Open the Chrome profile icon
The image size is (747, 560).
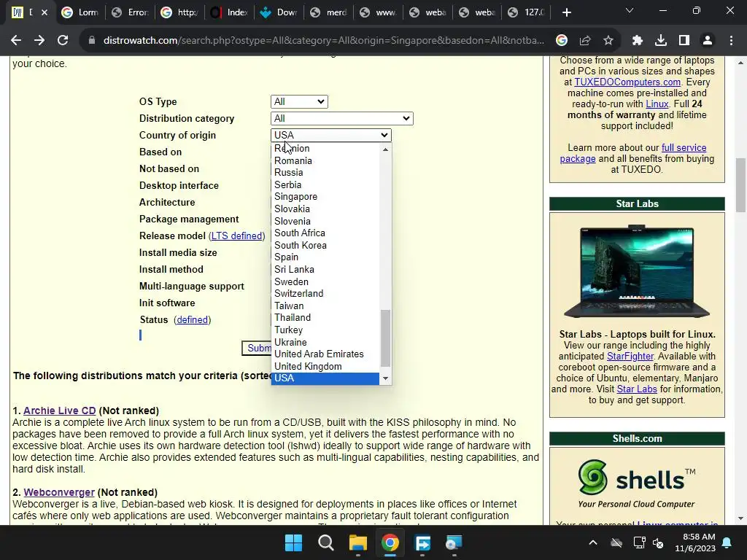click(708, 41)
